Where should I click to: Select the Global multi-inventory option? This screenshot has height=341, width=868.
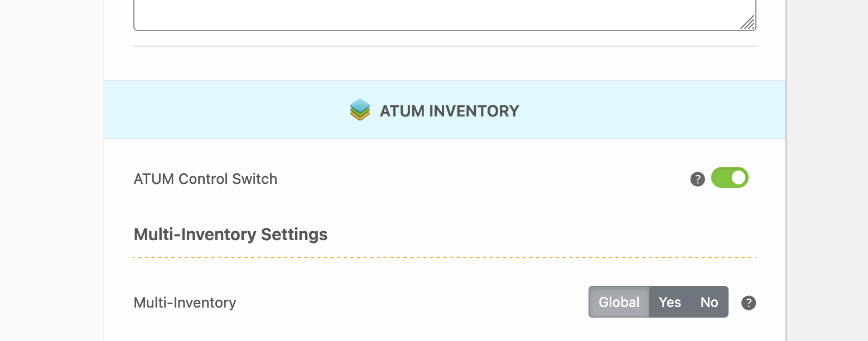coord(619,302)
